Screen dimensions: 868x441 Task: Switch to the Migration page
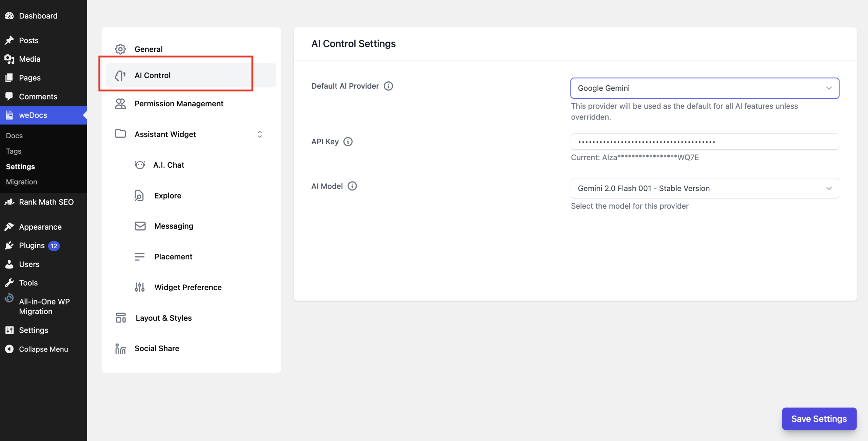(x=21, y=182)
